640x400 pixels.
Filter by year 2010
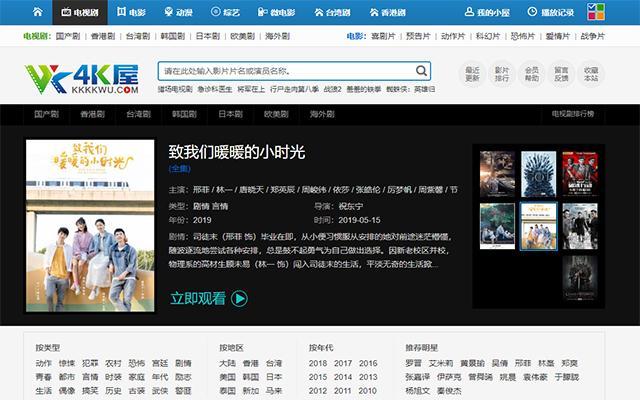368,391
